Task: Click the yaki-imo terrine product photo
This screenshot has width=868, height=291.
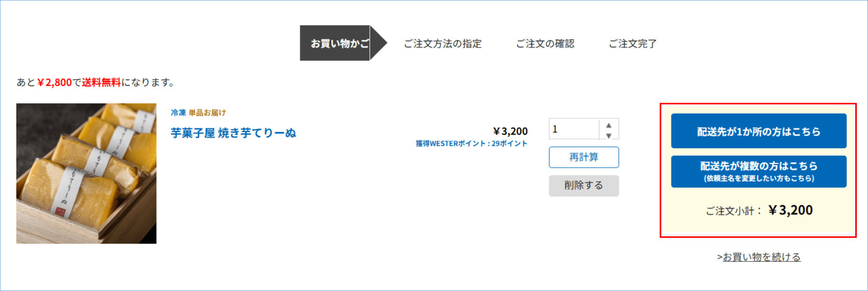Action: pyautogui.click(x=86, y=173)
